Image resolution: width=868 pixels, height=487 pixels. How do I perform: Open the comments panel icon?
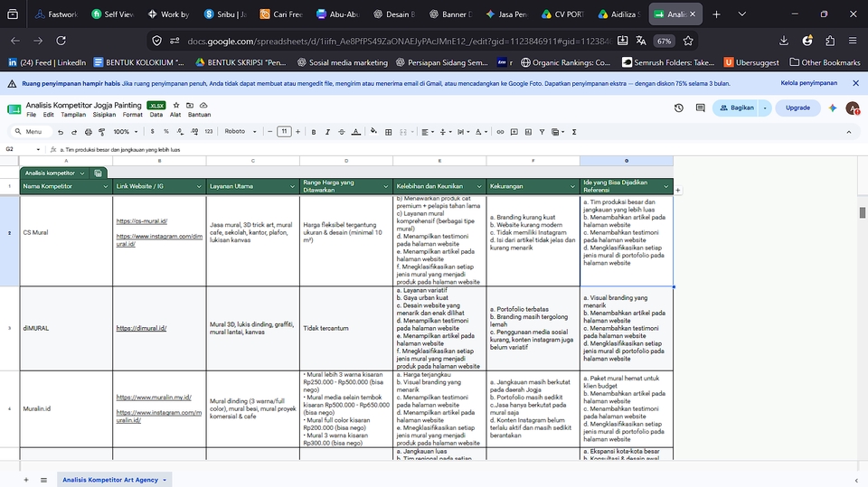click(x=700, y=108)
